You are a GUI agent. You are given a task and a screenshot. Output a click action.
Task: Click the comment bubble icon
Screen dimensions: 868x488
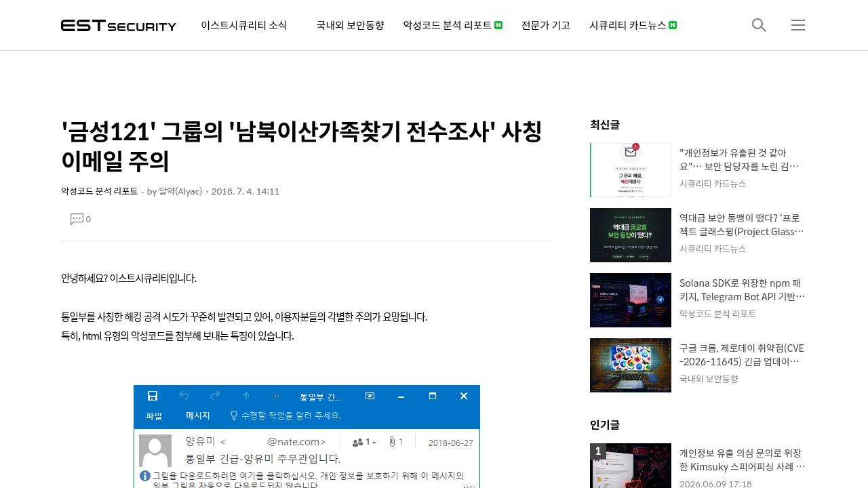tap(77, 219)
